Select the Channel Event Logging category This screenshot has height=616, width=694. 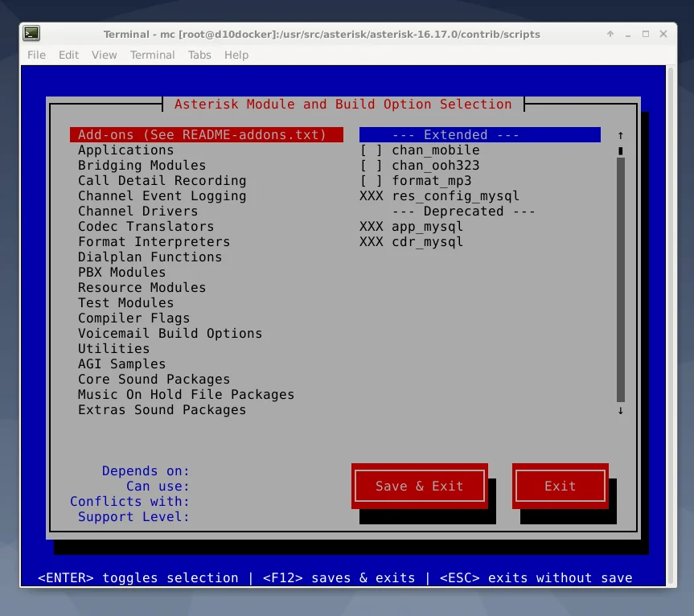click(x=162, y=196)
